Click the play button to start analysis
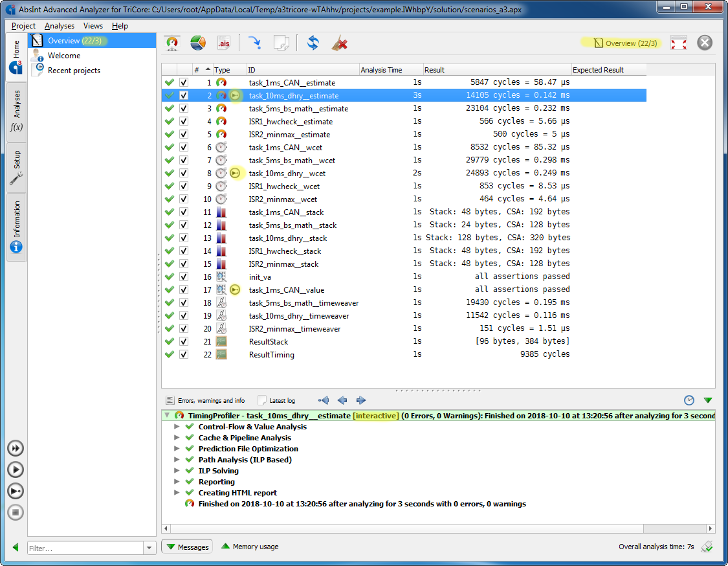The width and height of the screenshot is (728, 566). pyautogui.click(x=16, y=470)
